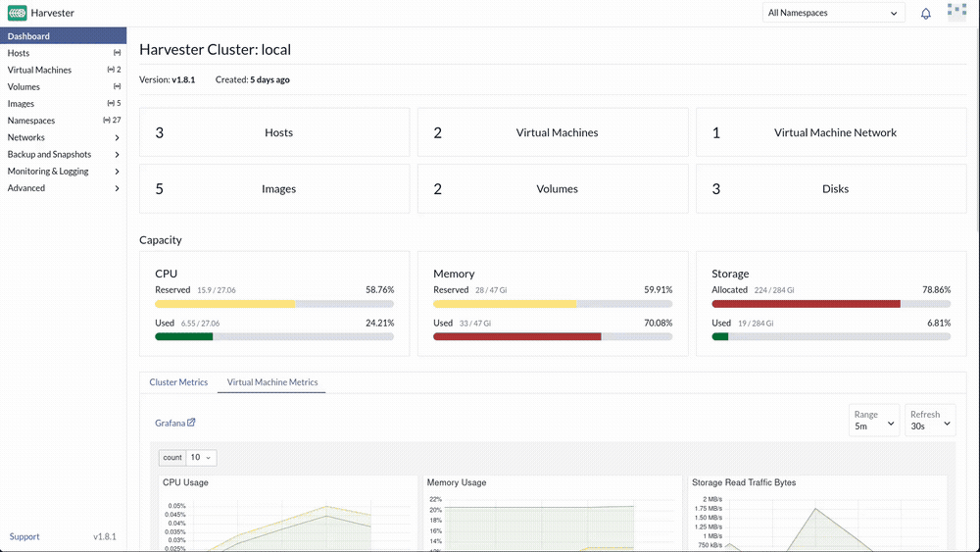Select Virtual Machine Metrics tab
The width and height of the screenshot is (980, 552).
271,382
